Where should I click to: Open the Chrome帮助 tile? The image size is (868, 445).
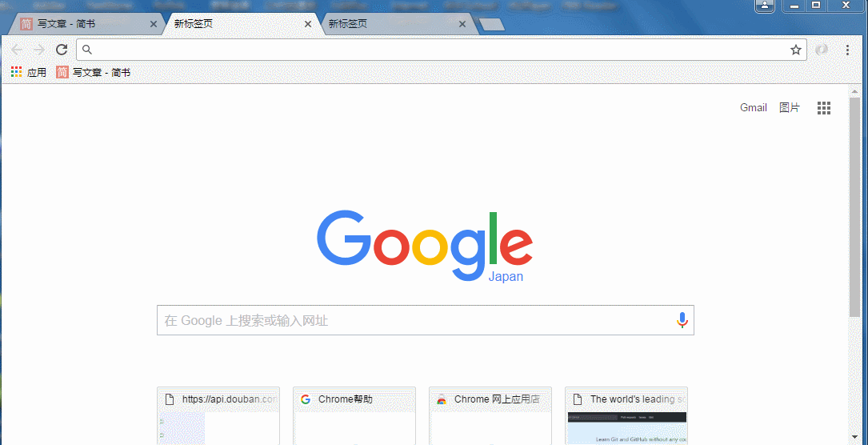354,415
